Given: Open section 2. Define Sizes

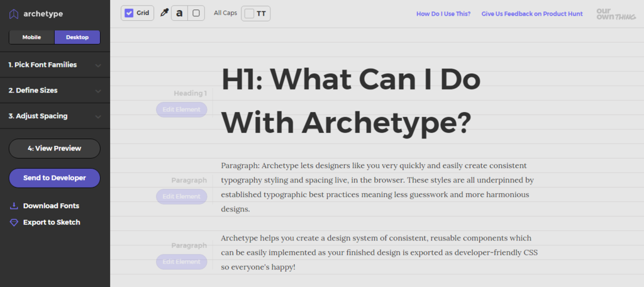Looking at the screenshot, I should tap(55, 91).
